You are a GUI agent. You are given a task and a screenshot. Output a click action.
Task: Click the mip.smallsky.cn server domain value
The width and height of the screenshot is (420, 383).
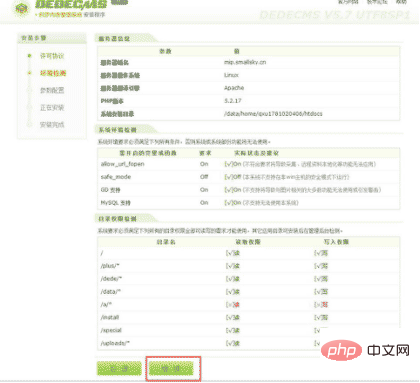coord(245,62)
